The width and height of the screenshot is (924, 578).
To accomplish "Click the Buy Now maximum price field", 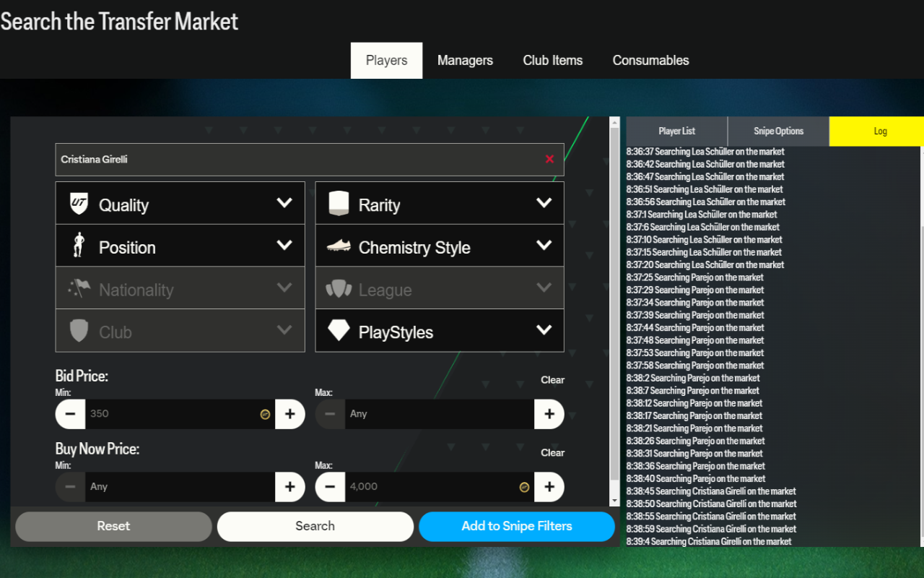I will click(433, 487).
